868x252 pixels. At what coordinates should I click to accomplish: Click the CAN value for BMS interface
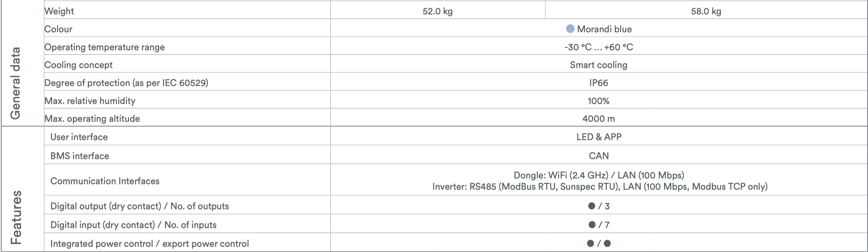(x=599, y=155)
